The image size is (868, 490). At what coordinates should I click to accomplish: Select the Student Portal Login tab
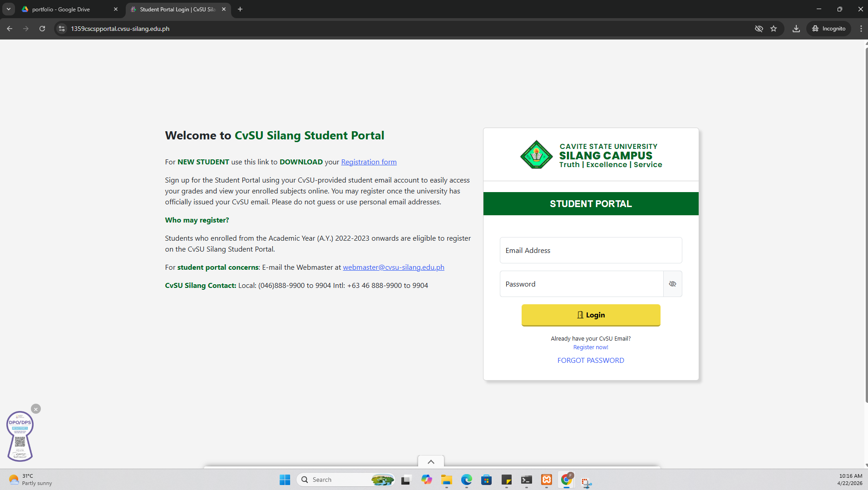(178, 9)
